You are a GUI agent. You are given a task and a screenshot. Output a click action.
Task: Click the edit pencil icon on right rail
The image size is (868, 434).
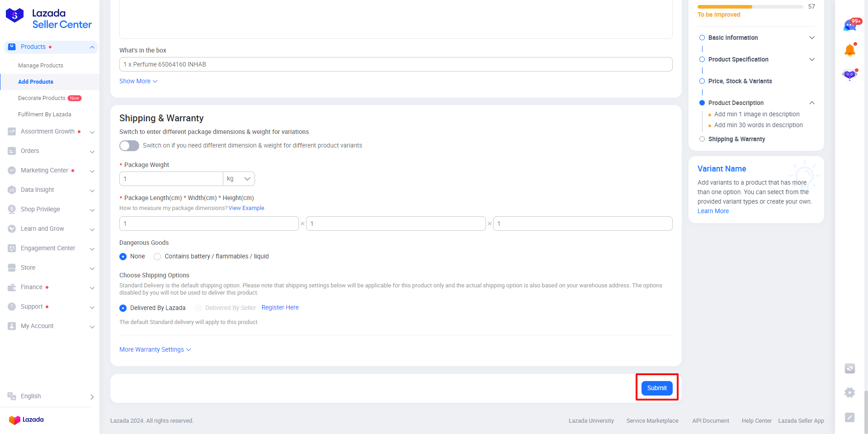pos(850,417)
